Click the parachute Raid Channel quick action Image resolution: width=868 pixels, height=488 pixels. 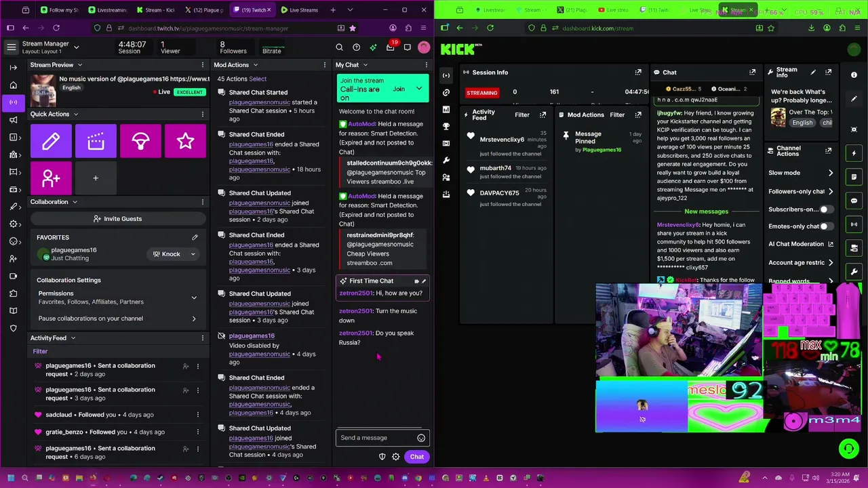(140, 141)
